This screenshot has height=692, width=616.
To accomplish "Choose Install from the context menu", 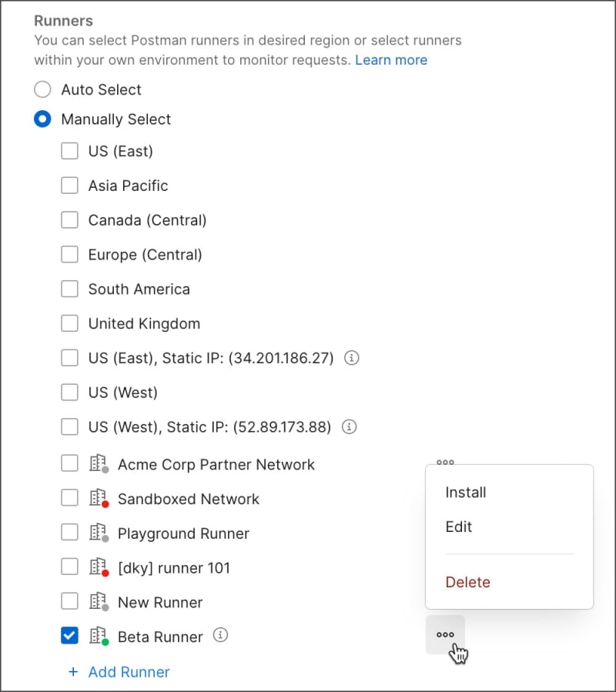I will [x=466, y=493].
